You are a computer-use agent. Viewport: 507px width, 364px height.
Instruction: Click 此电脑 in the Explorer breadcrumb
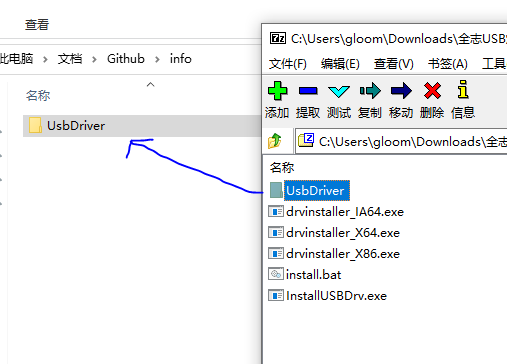[x=16, y=59]
